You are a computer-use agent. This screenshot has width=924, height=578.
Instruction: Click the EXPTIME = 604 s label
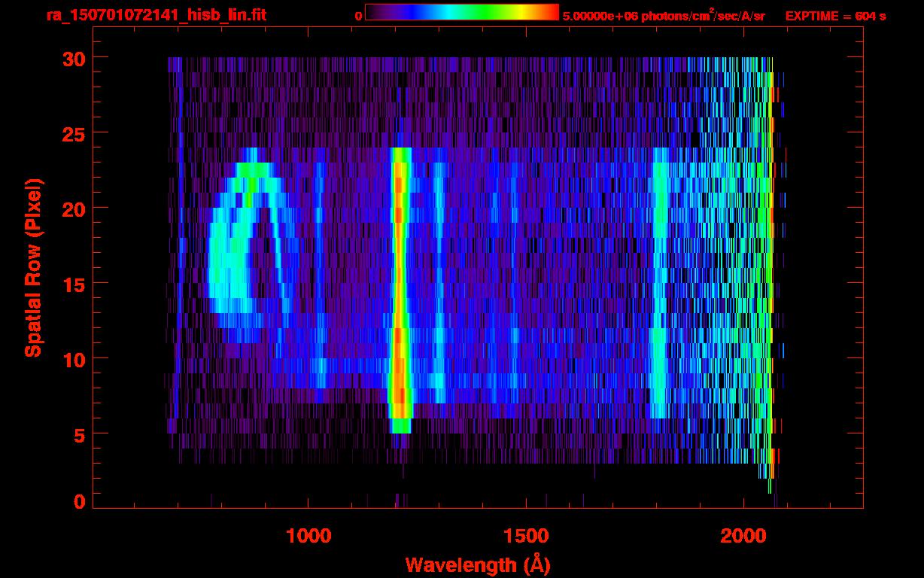click(835, 16)
